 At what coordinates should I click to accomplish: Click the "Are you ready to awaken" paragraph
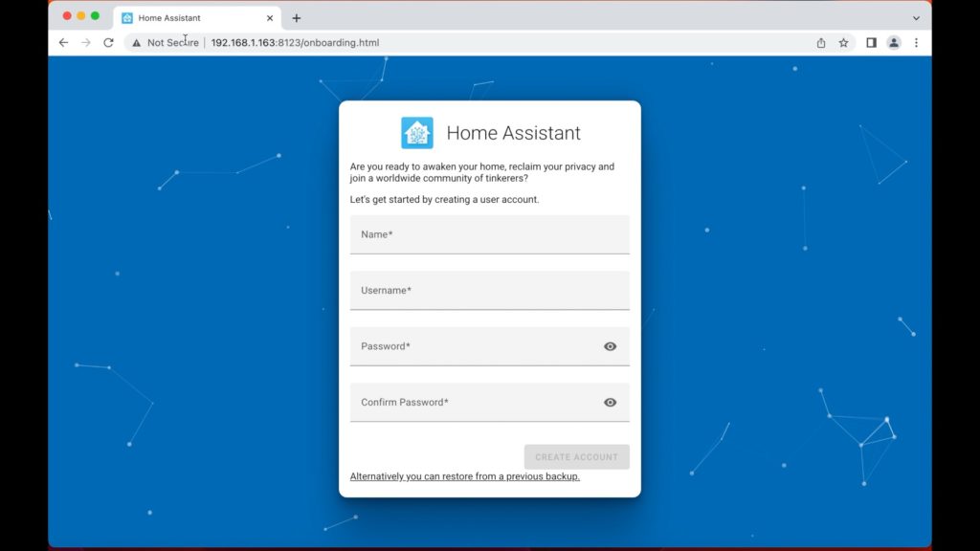[482, 172]
